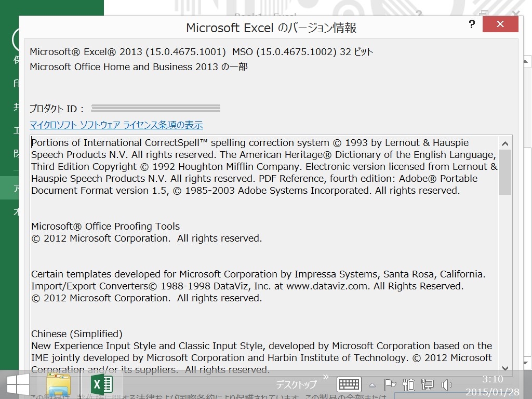Click the license text scrollbar down arrow
The image size is (532, 399).
(x=505, y=368)
